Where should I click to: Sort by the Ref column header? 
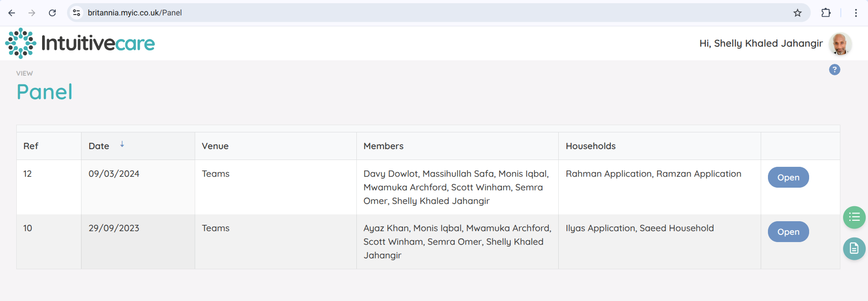pos(31,146)
